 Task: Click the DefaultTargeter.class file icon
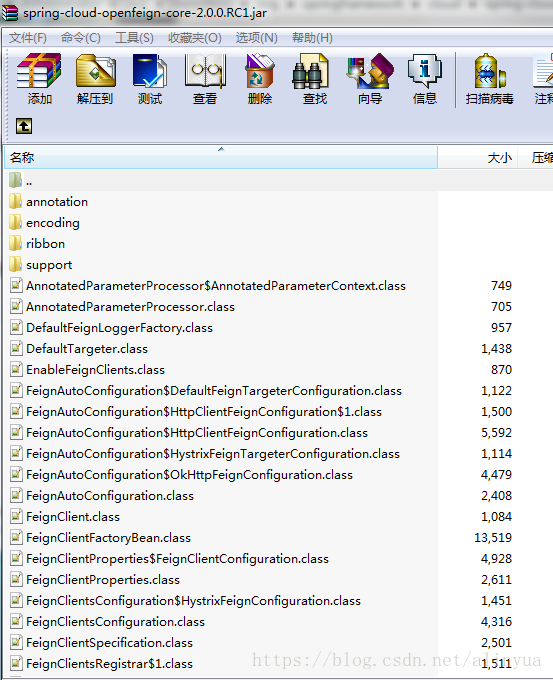[16, 348]
